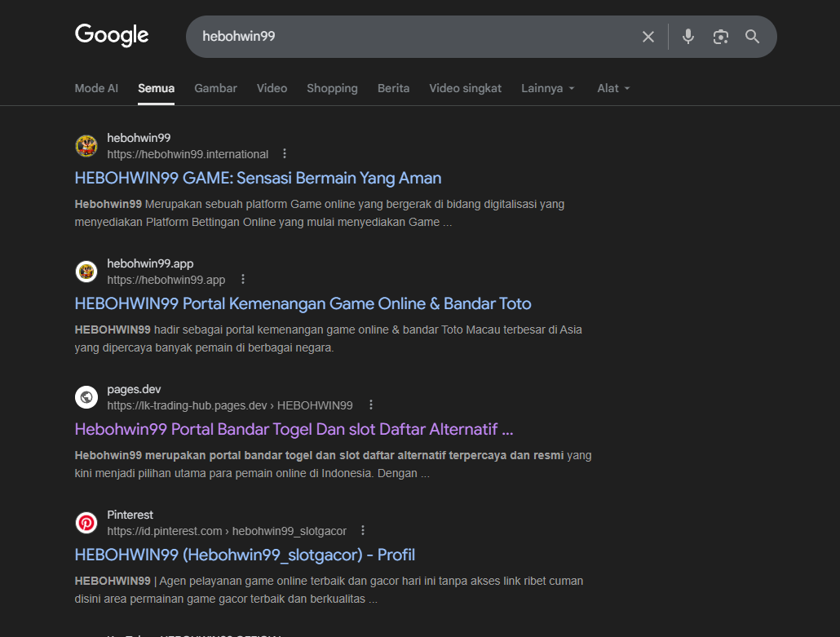Viewport: 840px width, 637px height.
Task: Click the hebohwin99.app site favicon
Action: point(86,272)
